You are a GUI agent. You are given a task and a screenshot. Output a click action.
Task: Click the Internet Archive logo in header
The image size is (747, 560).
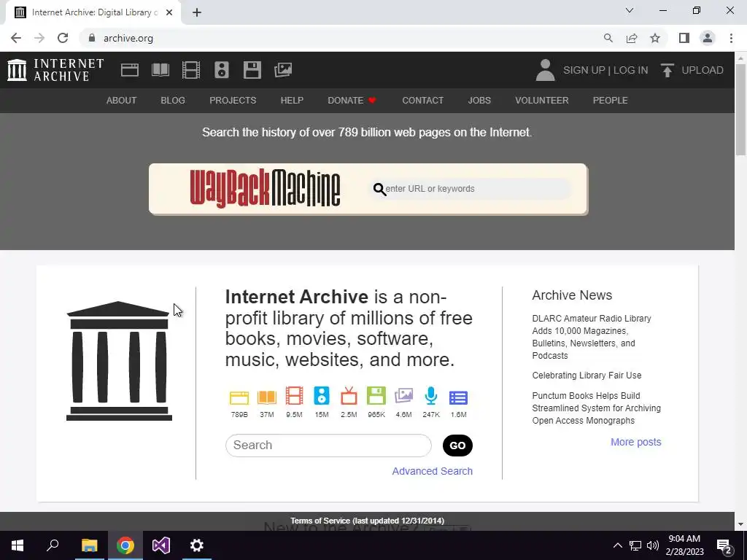point(55,70)
